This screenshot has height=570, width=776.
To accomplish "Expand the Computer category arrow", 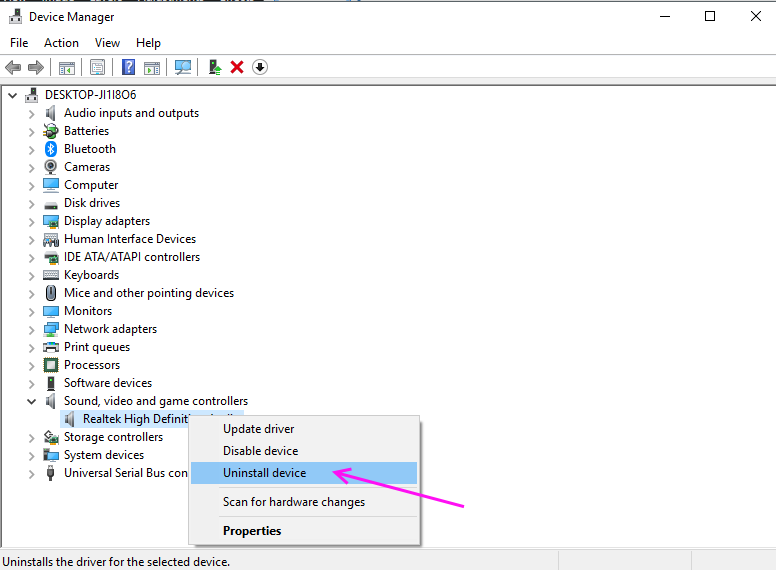I will point(31,186).
